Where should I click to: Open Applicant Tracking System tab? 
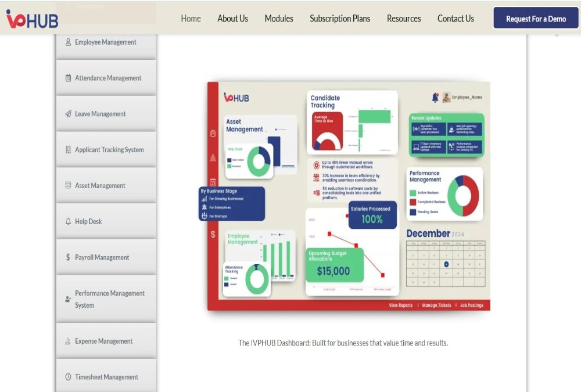(x=106, y=150)
